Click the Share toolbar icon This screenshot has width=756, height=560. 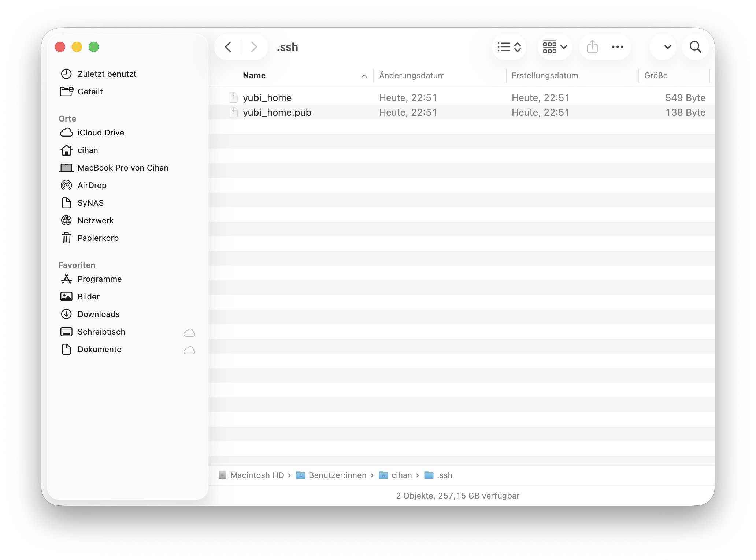click(592, 47)
